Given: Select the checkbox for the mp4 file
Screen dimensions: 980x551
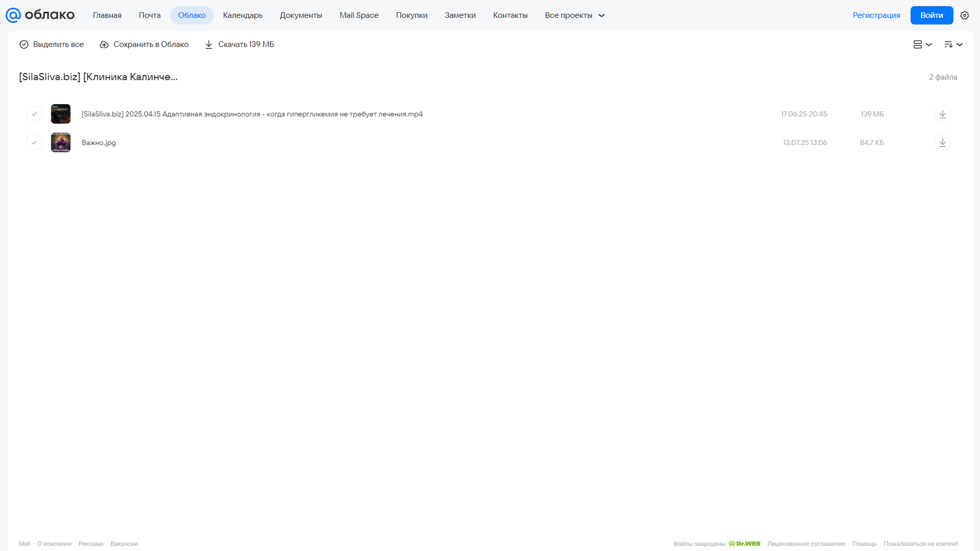Looking at the screenshot, I should click(x=34, y=114).
